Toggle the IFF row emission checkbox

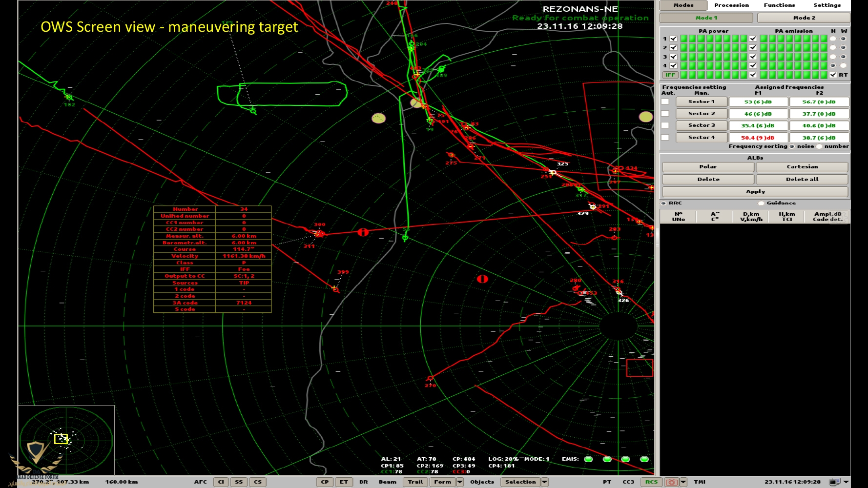(753, 75)
